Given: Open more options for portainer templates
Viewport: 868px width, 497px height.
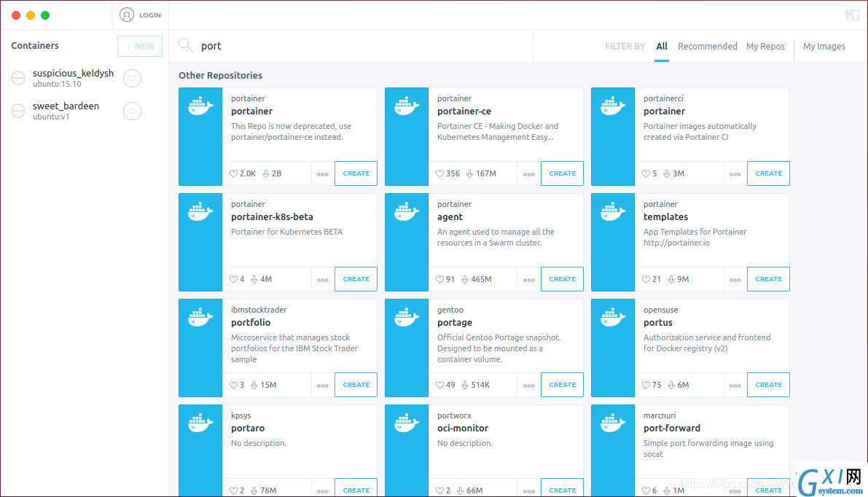Looking at the screenshot, I should pyautogui.click(x=735, y=280).
